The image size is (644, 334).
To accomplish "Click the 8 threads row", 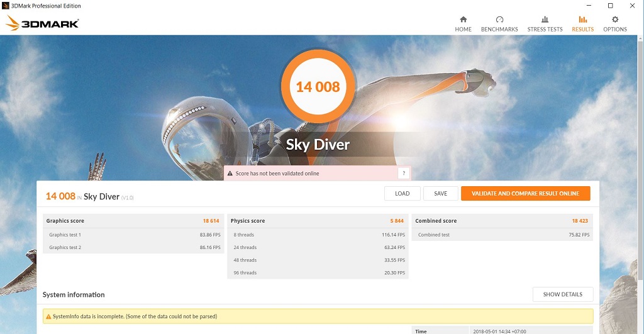I will (x=318, y=235).
